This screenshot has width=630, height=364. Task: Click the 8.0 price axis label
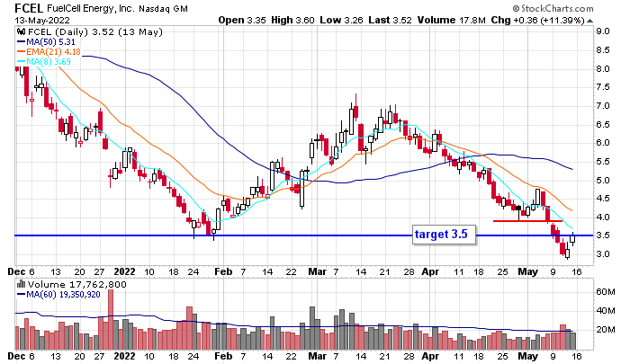tap(603, 68)
